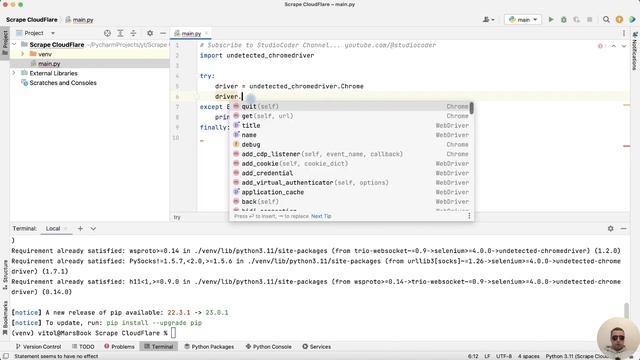This screenshot has width=640, height=360.
Task: Collapse all in Project panel
Action: (x=133, y=33)
